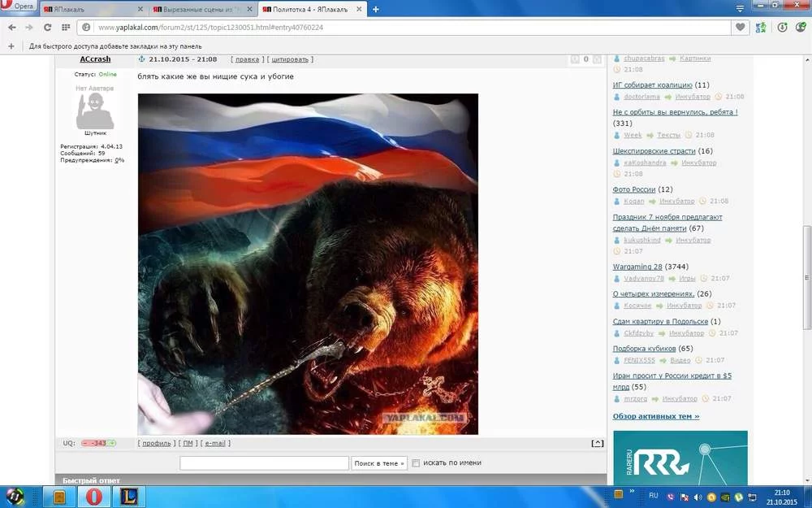
Task: Open the NVIDIA tray icon
Action: [x=725, y=497]
